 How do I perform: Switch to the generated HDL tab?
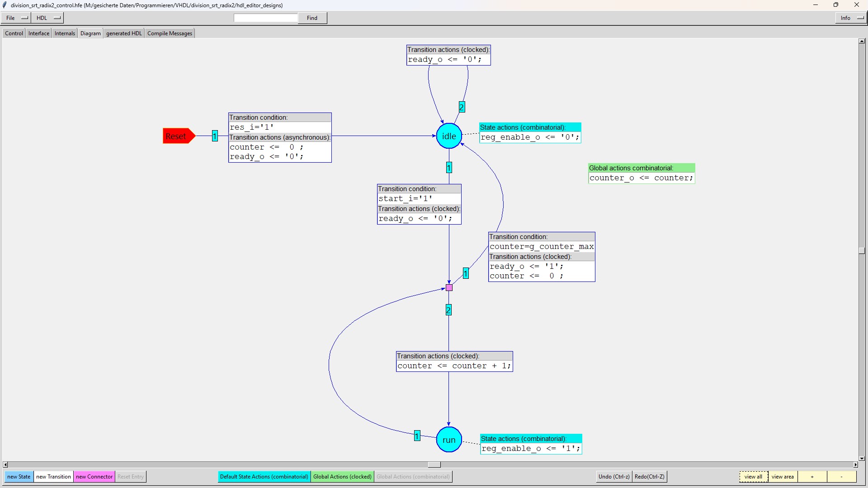pos(124,33)
